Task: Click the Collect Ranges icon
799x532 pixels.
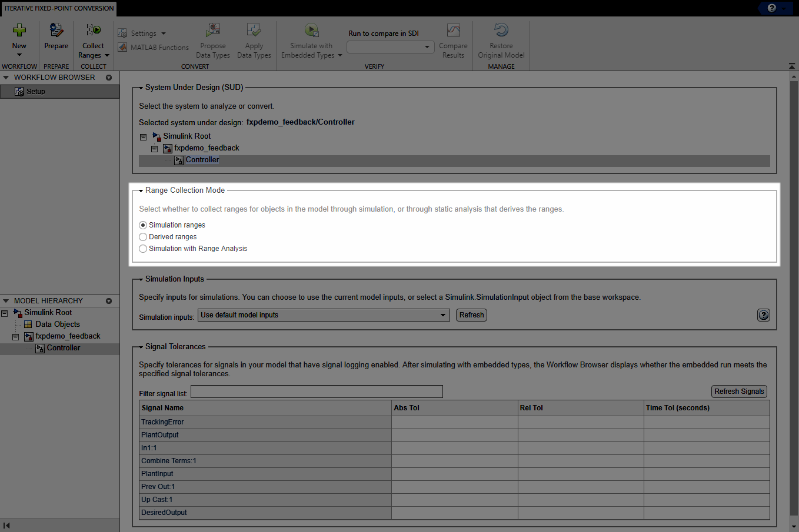Action: click(93, 29)
